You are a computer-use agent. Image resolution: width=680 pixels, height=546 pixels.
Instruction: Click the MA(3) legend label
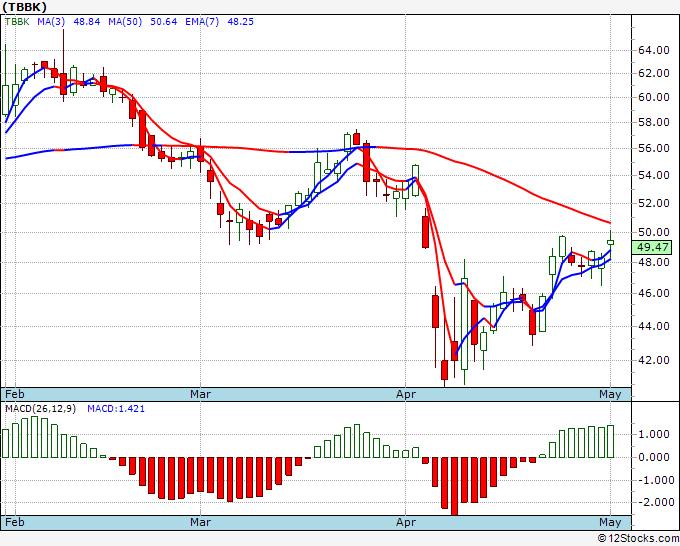(51, 22)
